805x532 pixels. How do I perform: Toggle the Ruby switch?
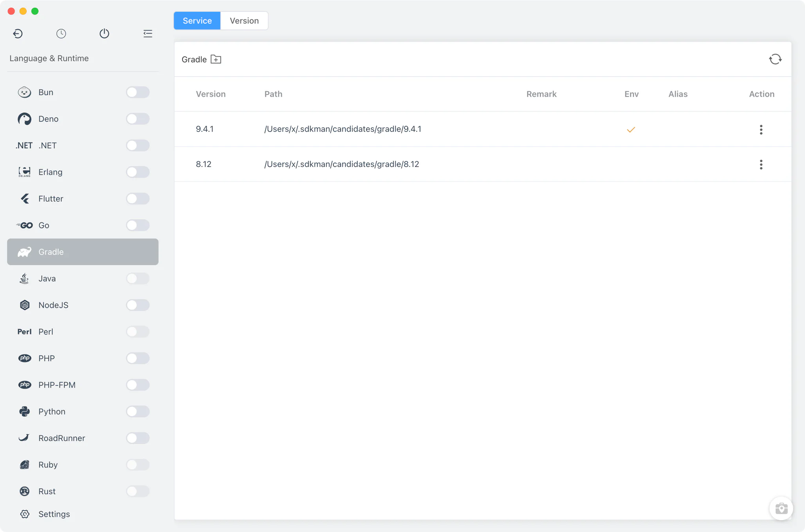[x=138, y=465]
